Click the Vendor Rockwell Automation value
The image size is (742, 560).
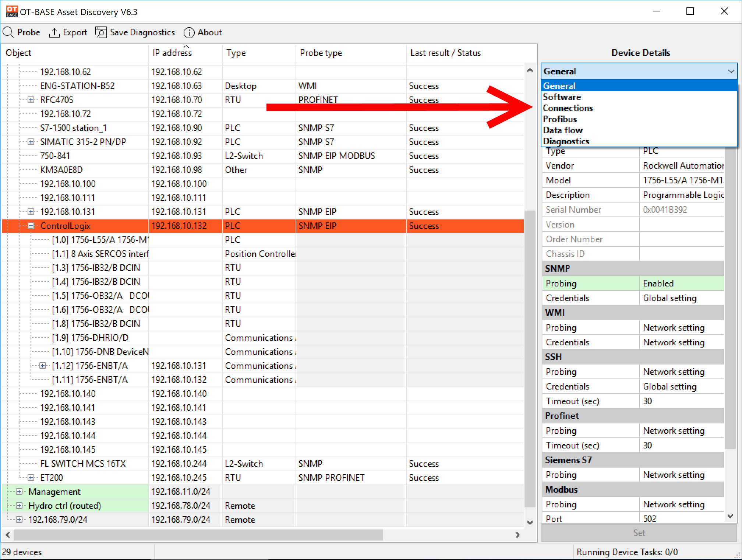(682, 165)
